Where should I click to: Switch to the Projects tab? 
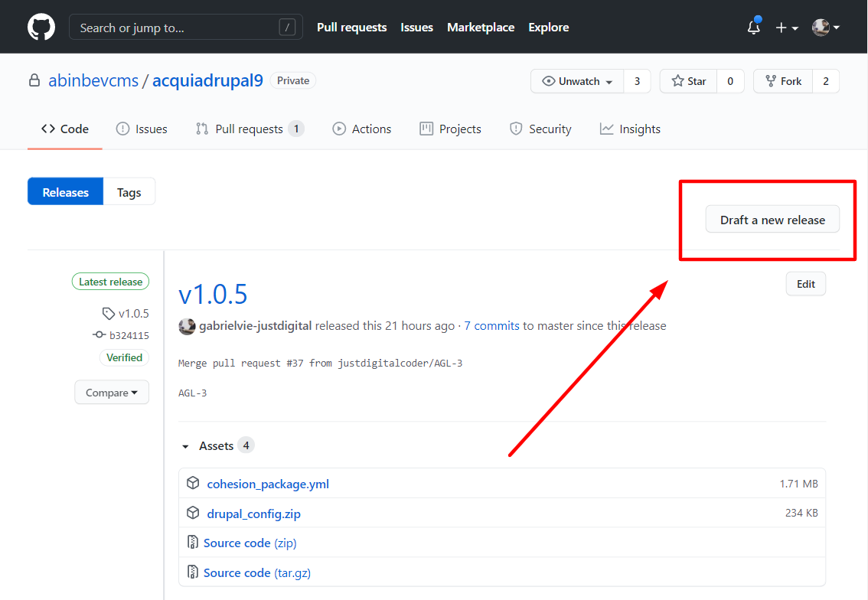[450, 129]
